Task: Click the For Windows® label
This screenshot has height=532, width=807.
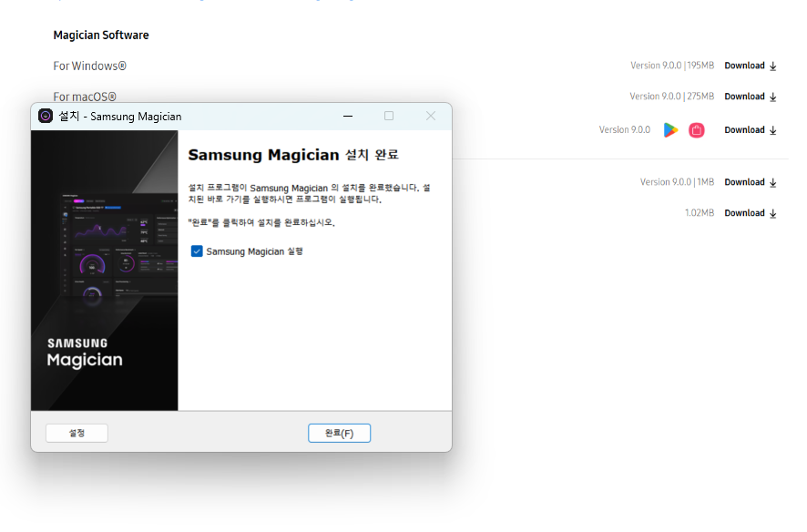Action: (89, 66)
